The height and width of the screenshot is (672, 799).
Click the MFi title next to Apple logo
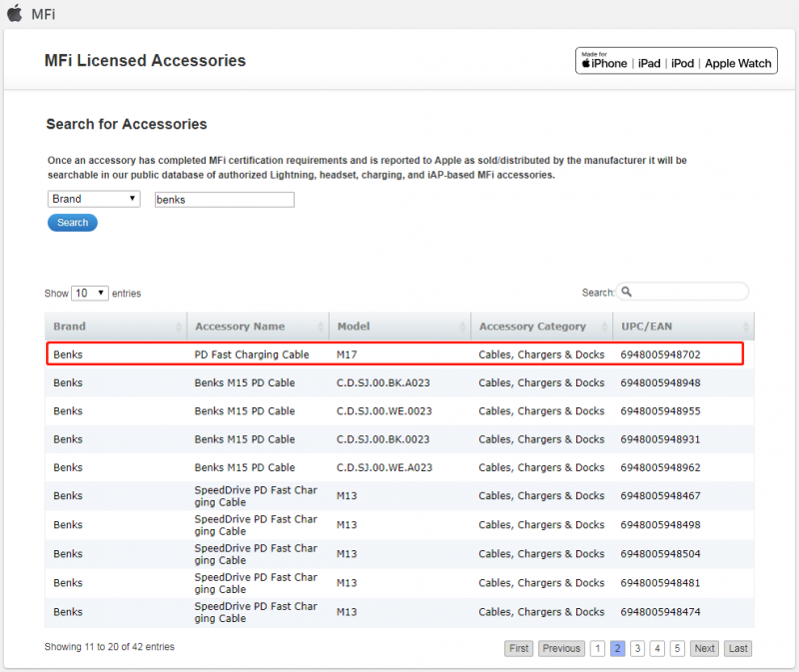(43, 14)
